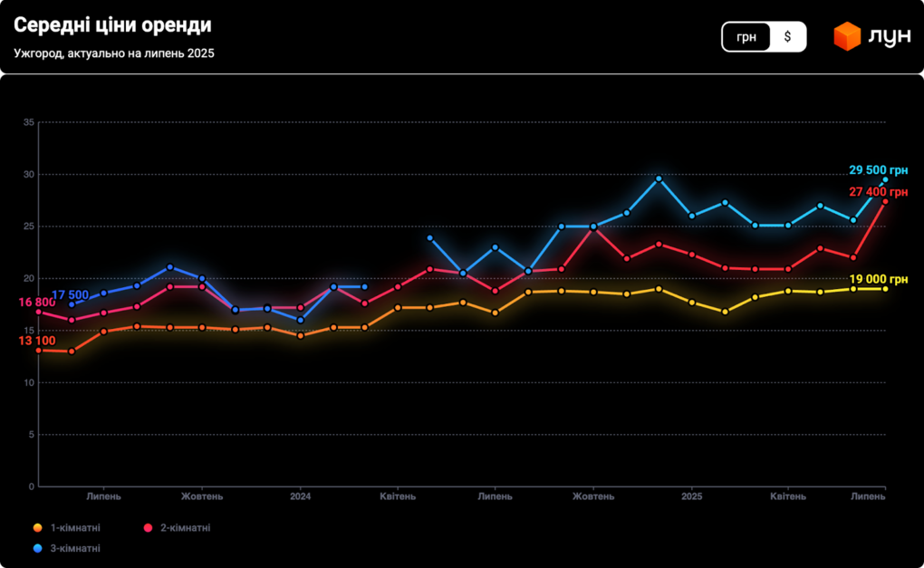
Task: Click the 17 500 starting value label
Action: 70,295
